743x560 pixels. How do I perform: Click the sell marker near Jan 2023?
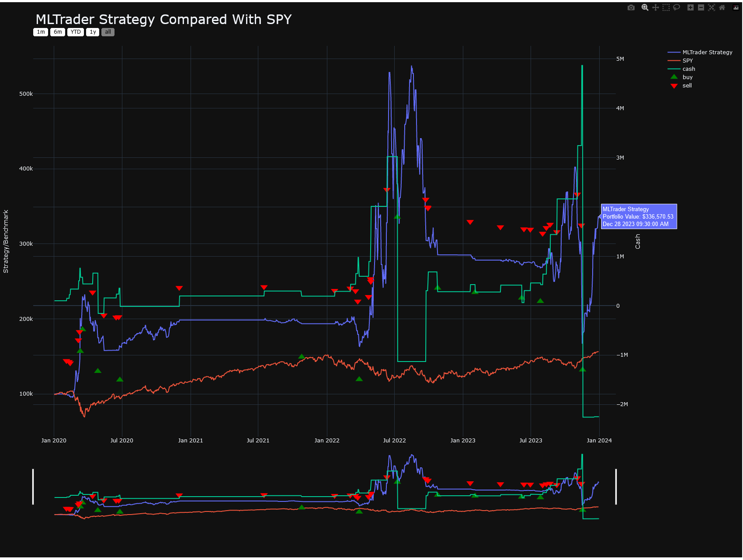point(470,222)
